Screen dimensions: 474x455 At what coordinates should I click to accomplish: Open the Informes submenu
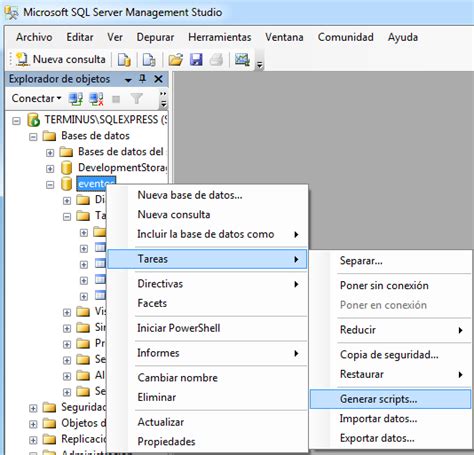[207, 353]
